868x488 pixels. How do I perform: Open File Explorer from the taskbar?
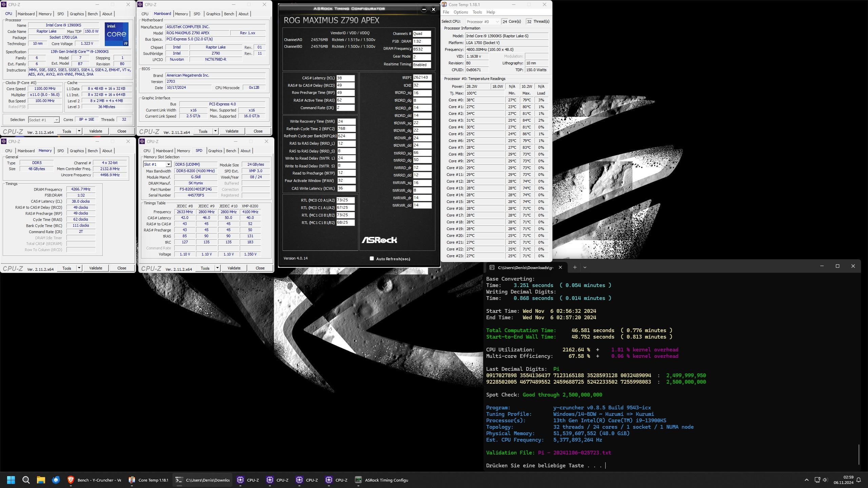click(x=41, y=480)
